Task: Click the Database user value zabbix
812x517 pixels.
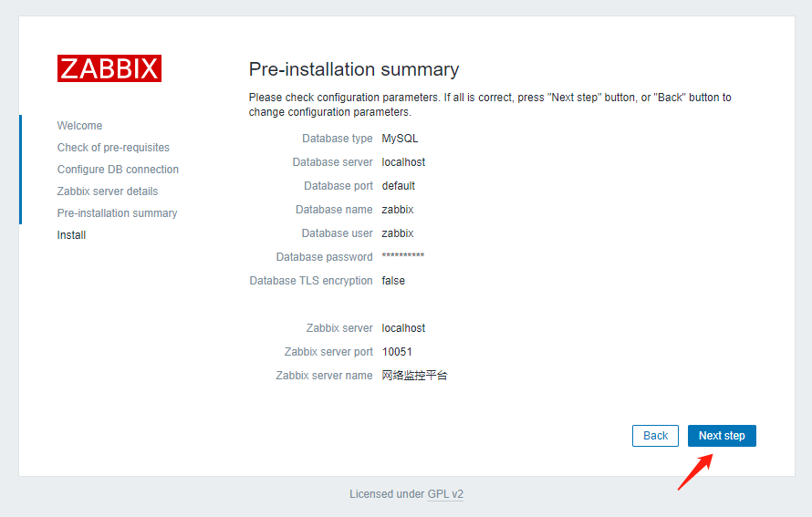Action: coord(398,233)
